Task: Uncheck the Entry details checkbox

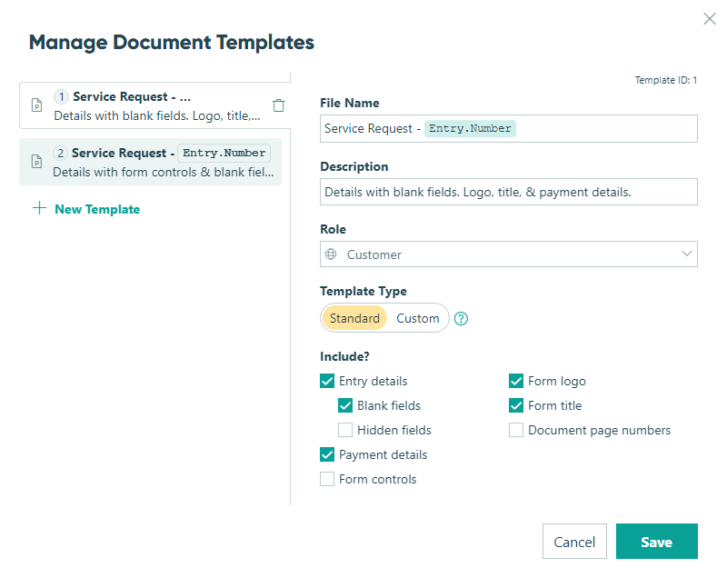Action: 327,381
